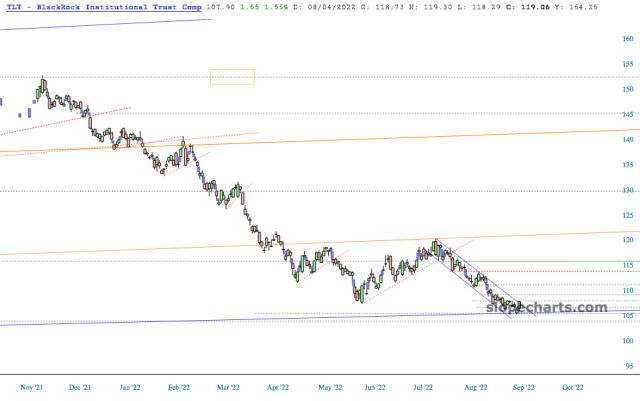Select the 110 price axis label
This screenshot has width=640, height=401.
click(628, 291)
